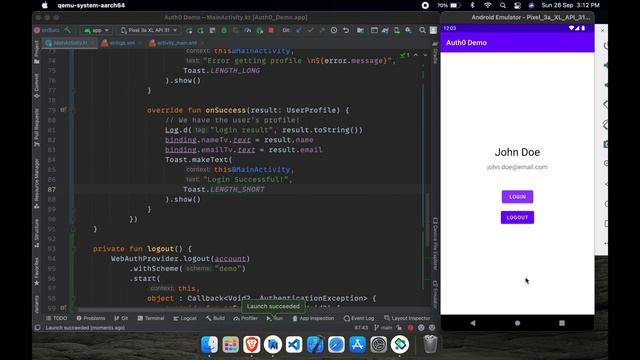Click the Git history clock icon
Screen dimensions: 640x360
point(334,30)
